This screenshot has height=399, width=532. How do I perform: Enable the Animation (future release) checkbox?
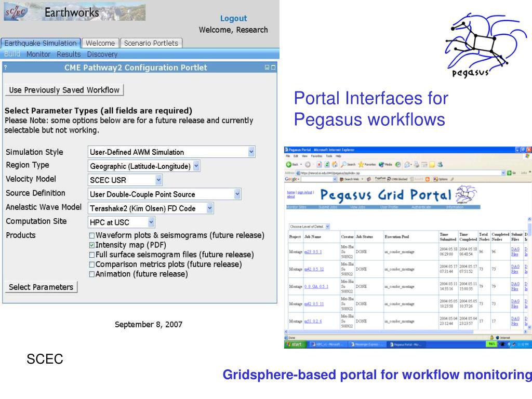[x=91, y=274]
